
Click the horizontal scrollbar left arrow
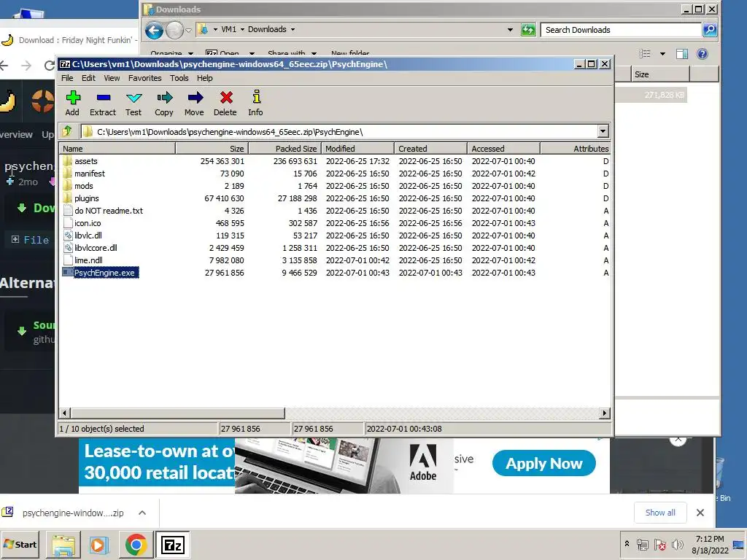pyautogui.click(x=65, y=413)
